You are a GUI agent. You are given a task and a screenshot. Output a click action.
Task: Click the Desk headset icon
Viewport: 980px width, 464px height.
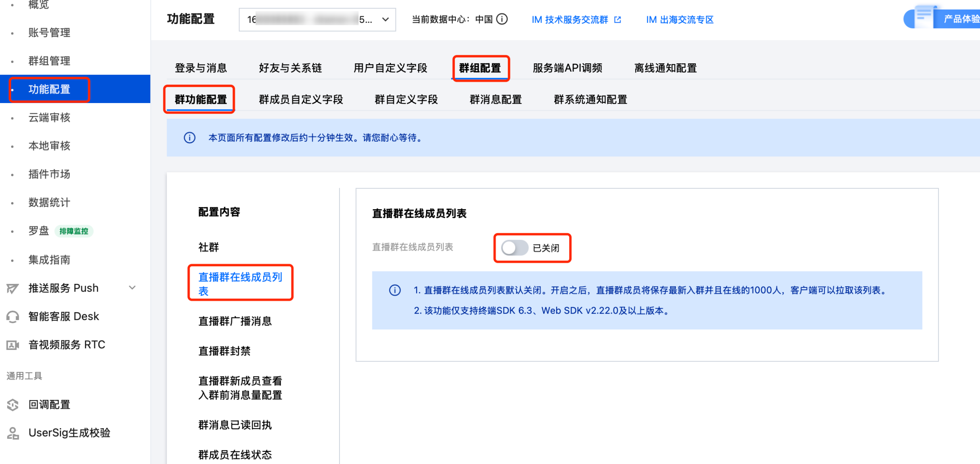coord(12,317)
